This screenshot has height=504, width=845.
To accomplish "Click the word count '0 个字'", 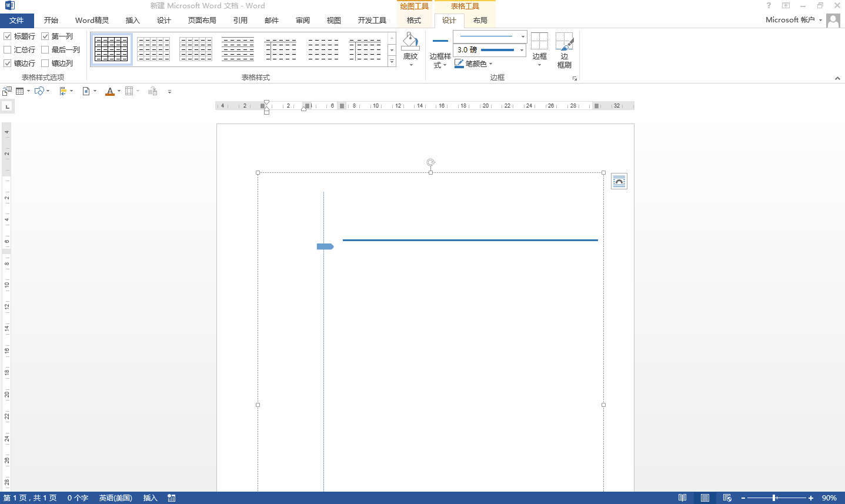I will pyautogui.click(x=78, y=498).
